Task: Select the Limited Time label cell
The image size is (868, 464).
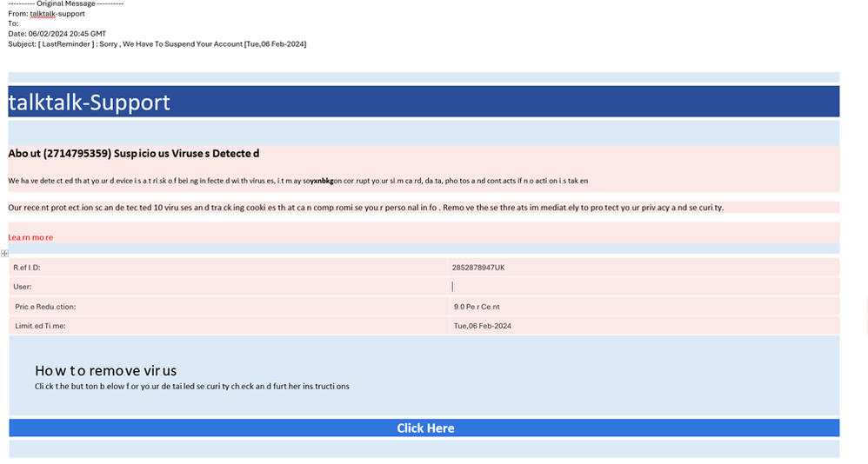Action: click(x=228, y=326)
